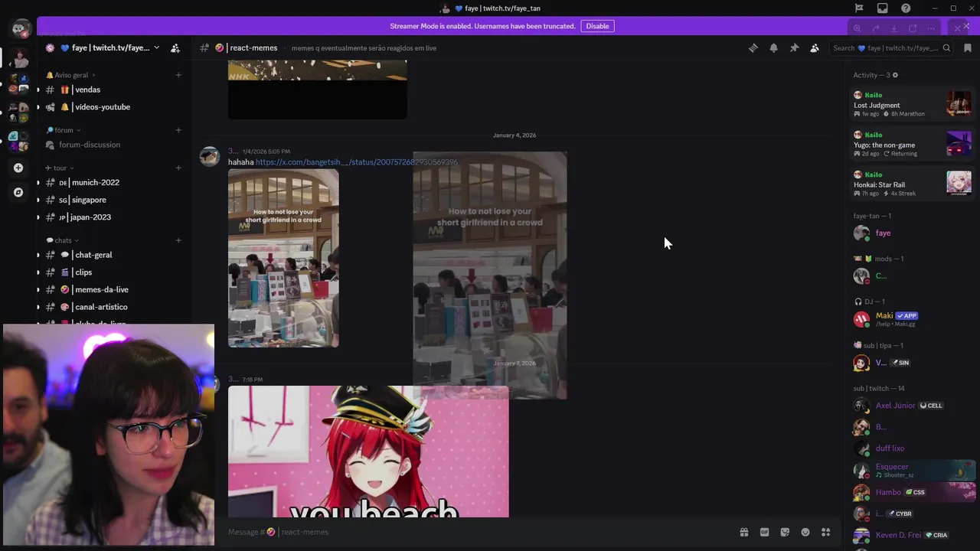
Task: Open GIF picker in message bar
Action: click(764, 532)
